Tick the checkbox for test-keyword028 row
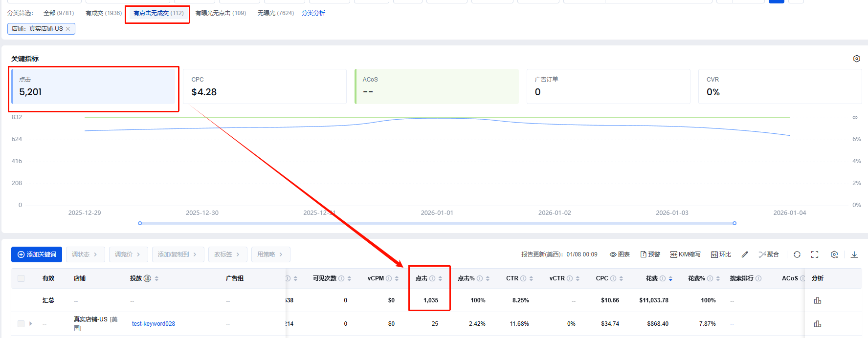The image size is (868, 338). [x=21, y=324]
